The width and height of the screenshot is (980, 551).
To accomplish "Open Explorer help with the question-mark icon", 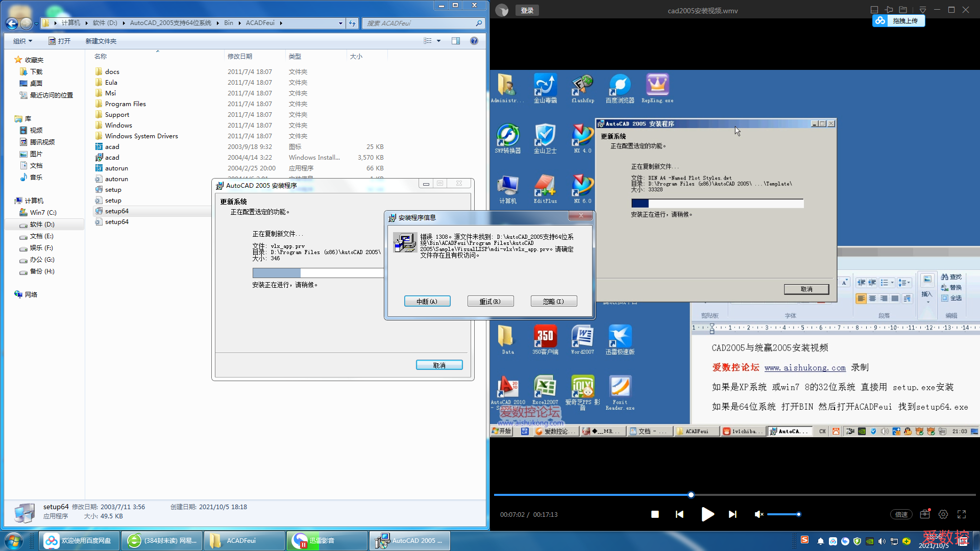I will tap(474, 41).
